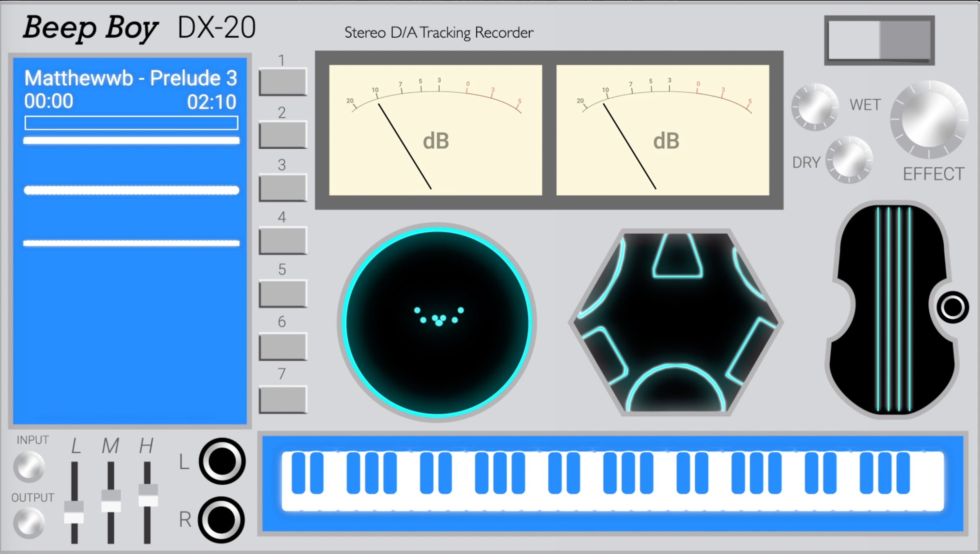Click the circular glowing visualizer pad

point(437,322)
